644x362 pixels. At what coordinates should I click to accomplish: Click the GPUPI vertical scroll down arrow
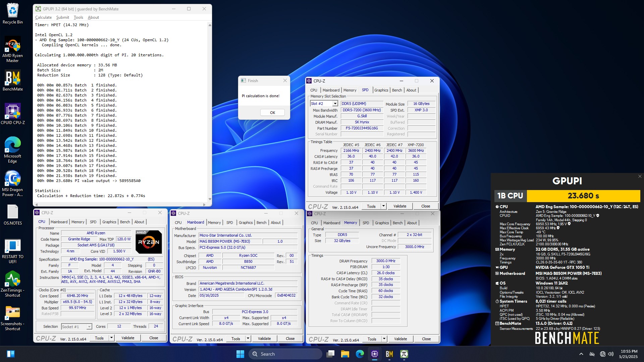click(x=210, y=199)
